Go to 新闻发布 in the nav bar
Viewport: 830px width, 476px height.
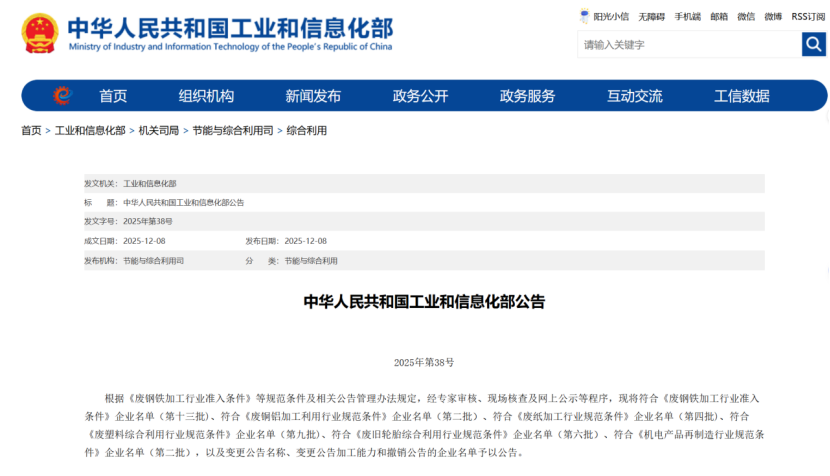click(x=313, y=96)
